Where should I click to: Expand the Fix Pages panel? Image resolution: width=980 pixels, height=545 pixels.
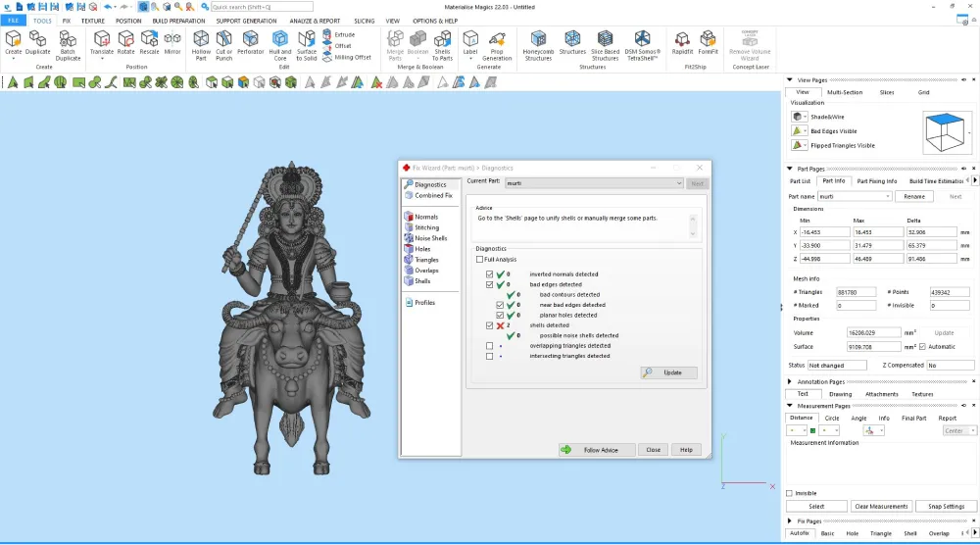coord(790,521)
